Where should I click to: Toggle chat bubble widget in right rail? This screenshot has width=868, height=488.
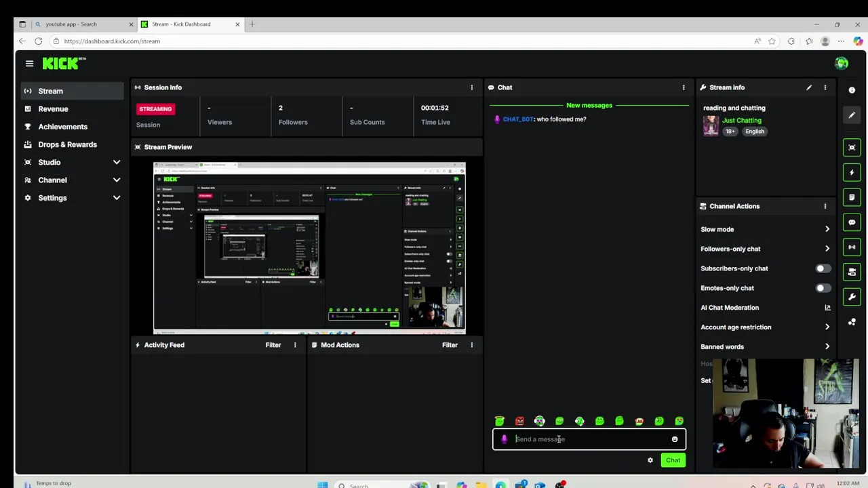click(852, 222)
